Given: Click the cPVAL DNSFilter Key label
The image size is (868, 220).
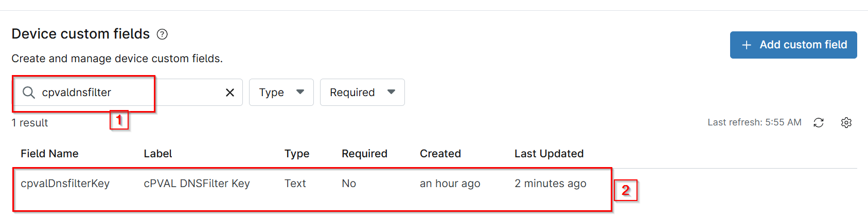Looking at the screenshot, I should [x=197, y=184].
